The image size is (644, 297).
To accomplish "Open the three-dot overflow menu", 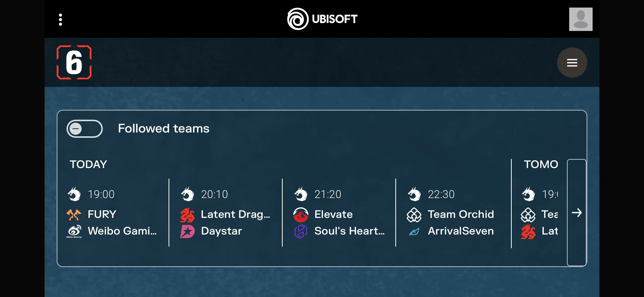I will (x=60, y=19).
